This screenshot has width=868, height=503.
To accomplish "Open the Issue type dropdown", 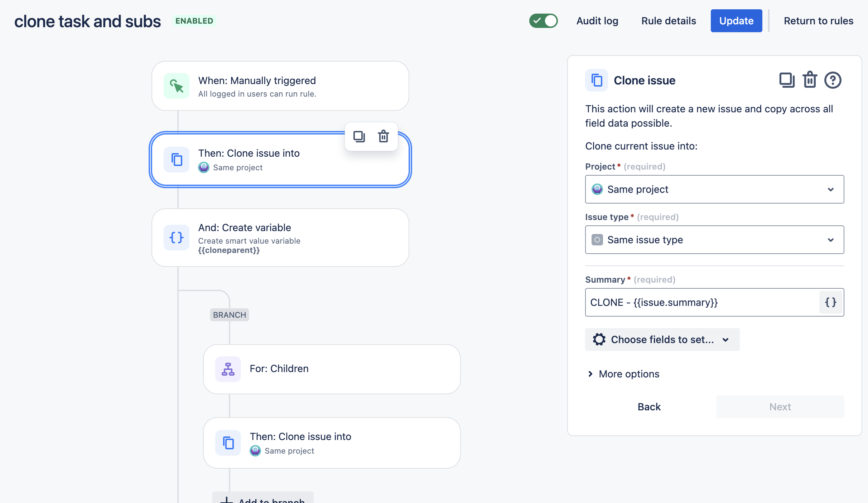I will tap(714, 240).
